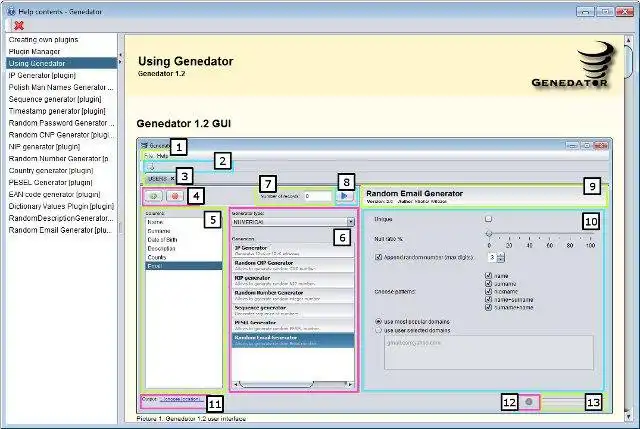Toggle the Unique checkbox
640x429 pixels.
(488, 219)
